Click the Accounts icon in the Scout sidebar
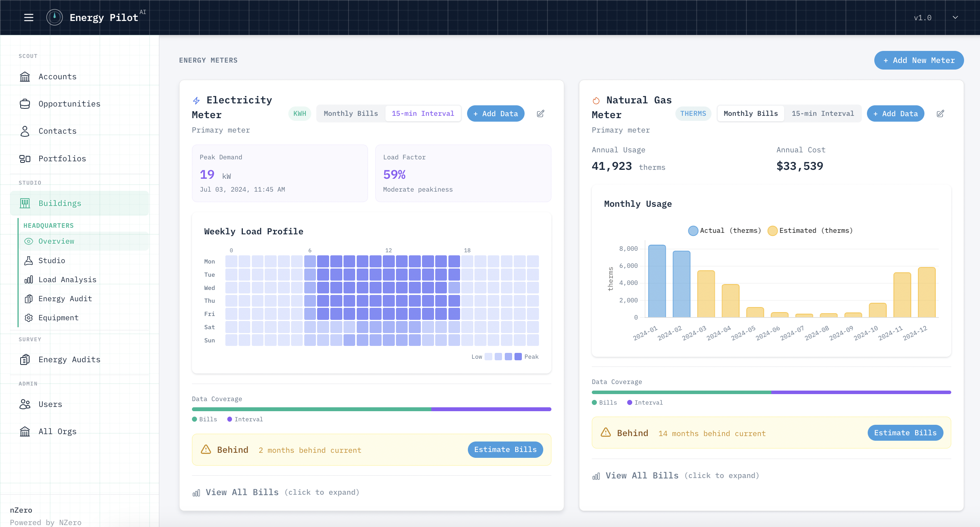This screenshot has height=527, width=980. [x=25, y=77]
